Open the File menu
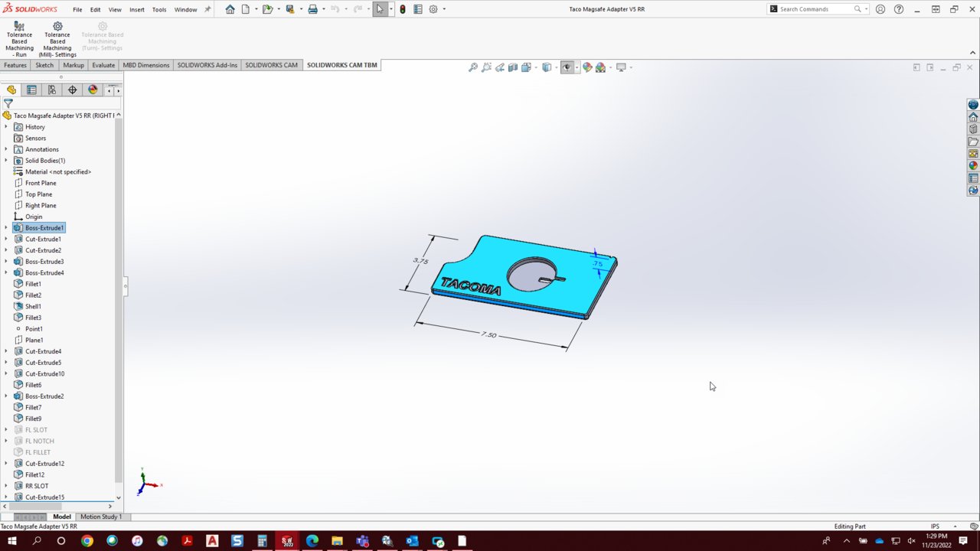Image resolution: width=980 pixels, height=551 pixels. (77, 10)
